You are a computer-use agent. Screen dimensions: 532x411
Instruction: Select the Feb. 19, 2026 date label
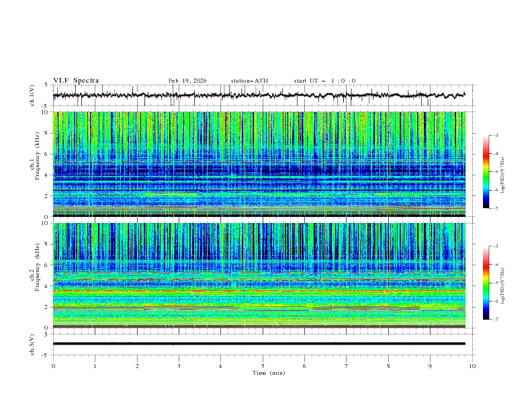[x=187, y=81]
